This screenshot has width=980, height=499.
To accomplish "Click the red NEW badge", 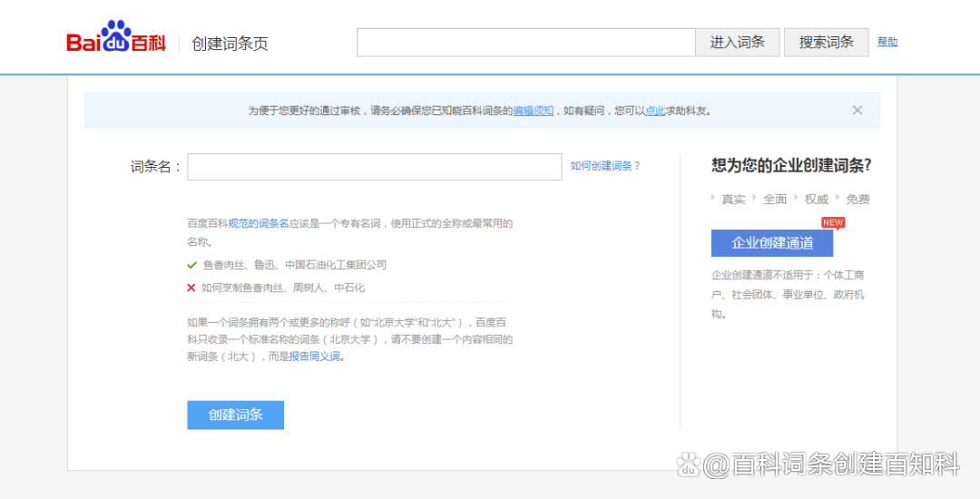I will (832, 222).
